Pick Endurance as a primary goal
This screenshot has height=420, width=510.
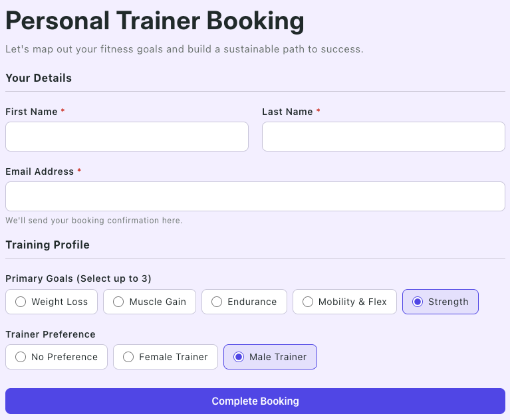(244, 302)
